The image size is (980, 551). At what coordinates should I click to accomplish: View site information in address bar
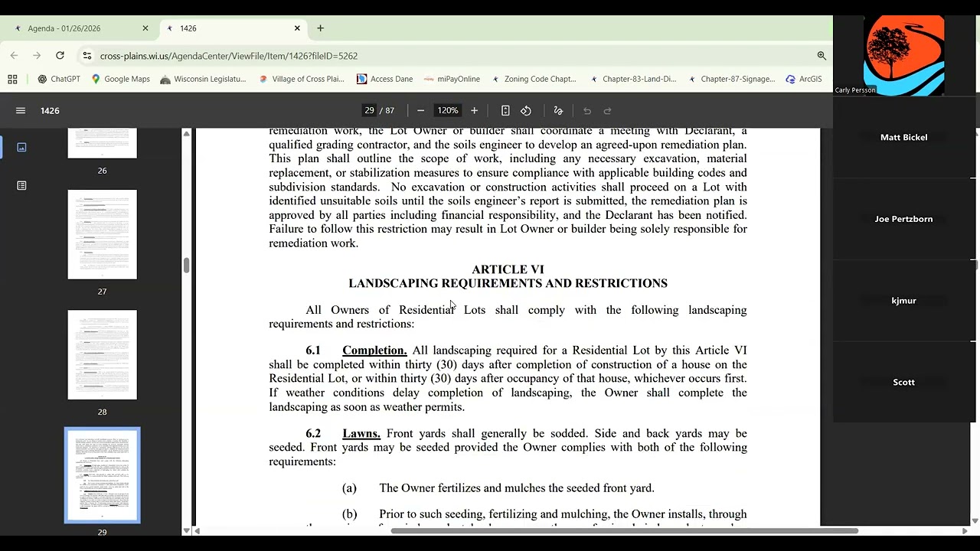[x=87, y=56]
